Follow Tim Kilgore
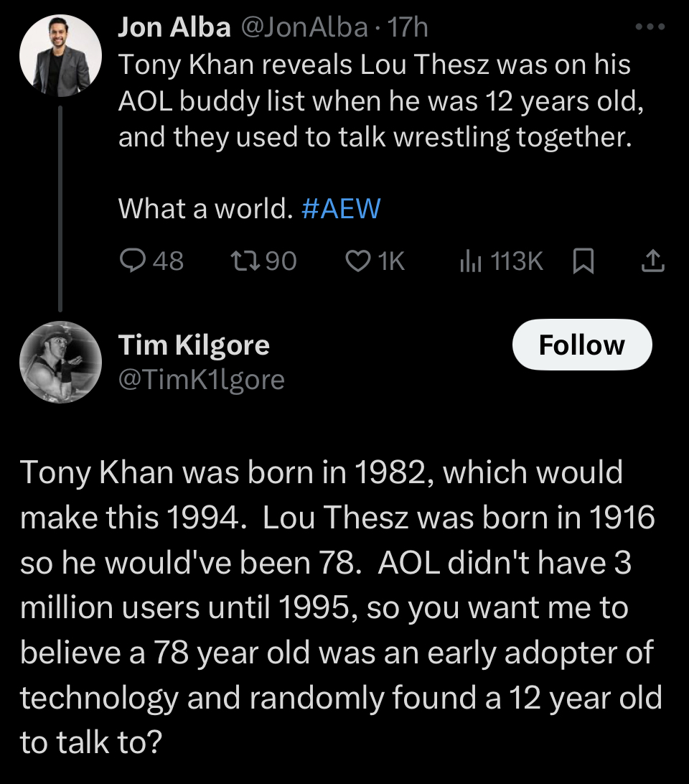The width and height of the screenshot is (689, 784). click(581, 345)
